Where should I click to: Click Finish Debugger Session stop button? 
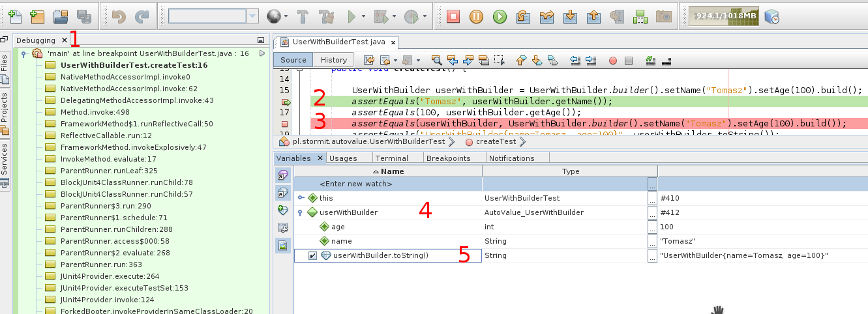click(x=454, y=16)
